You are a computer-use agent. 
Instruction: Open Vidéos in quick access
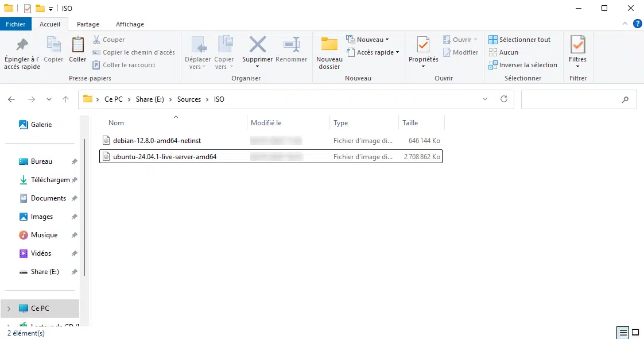pyautogui.click(x=35, y=253)
